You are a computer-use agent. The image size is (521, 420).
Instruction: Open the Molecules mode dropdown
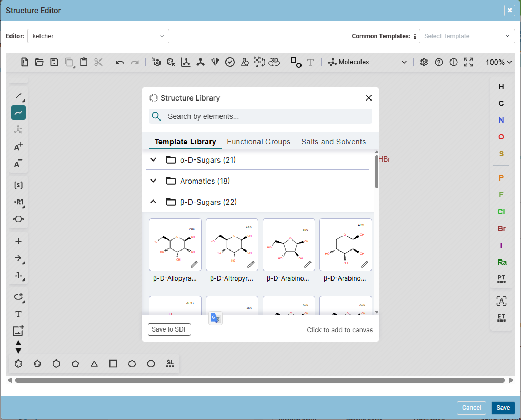(x=367, y=62)
